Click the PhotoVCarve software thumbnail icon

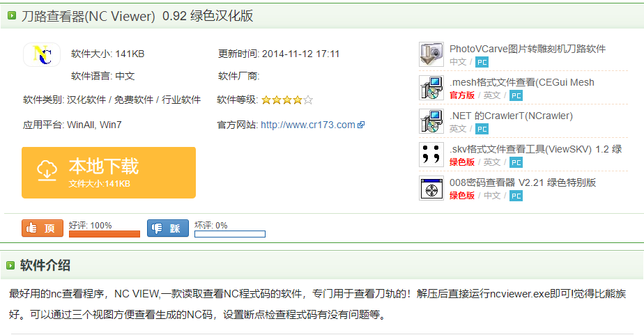(431, 54)
